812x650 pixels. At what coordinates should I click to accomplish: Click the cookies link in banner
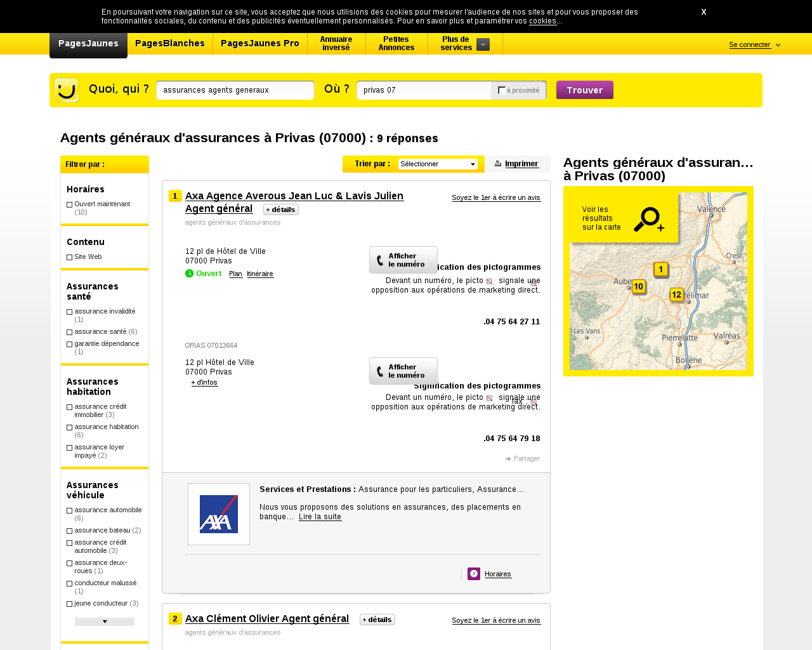click(543, 21)
